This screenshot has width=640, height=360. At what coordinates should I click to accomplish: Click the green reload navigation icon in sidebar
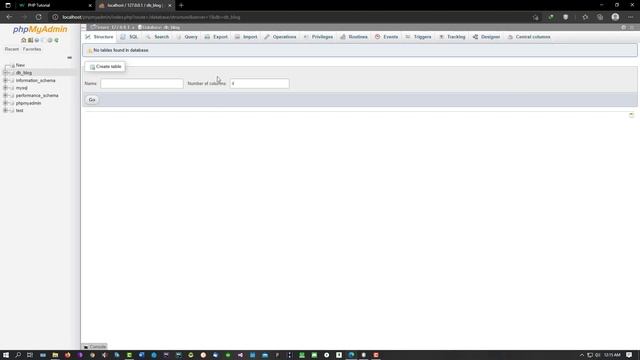(56, 40)
